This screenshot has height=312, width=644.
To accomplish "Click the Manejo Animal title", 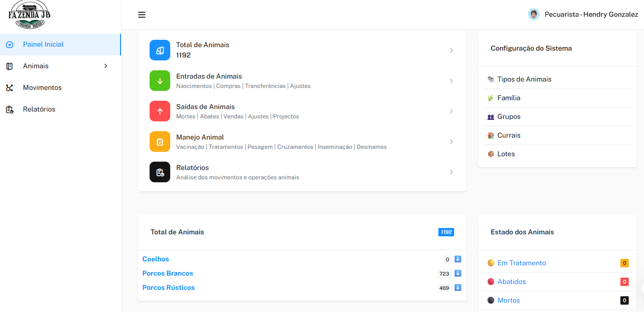I will tap(200, 137).
